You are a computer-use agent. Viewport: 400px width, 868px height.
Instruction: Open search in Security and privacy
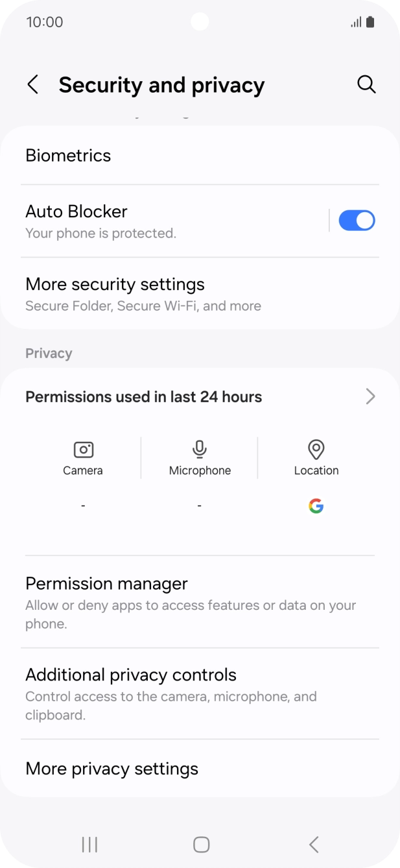click(366, 84)
